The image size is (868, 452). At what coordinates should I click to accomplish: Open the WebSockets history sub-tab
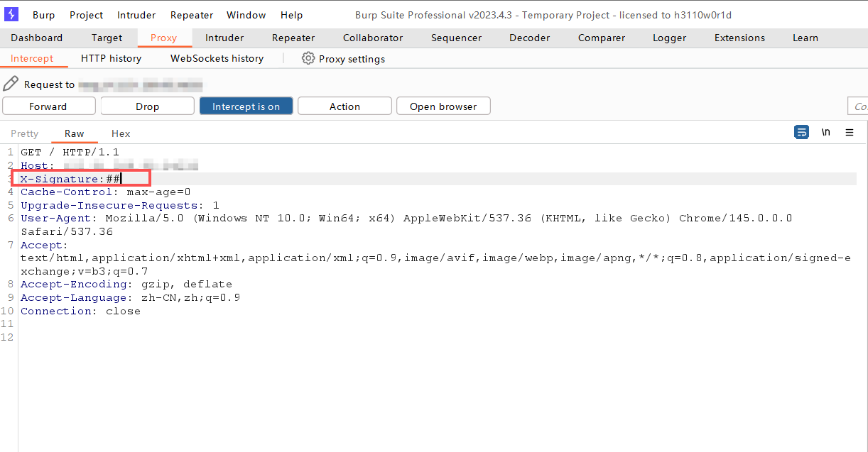[x=217, y=58]
